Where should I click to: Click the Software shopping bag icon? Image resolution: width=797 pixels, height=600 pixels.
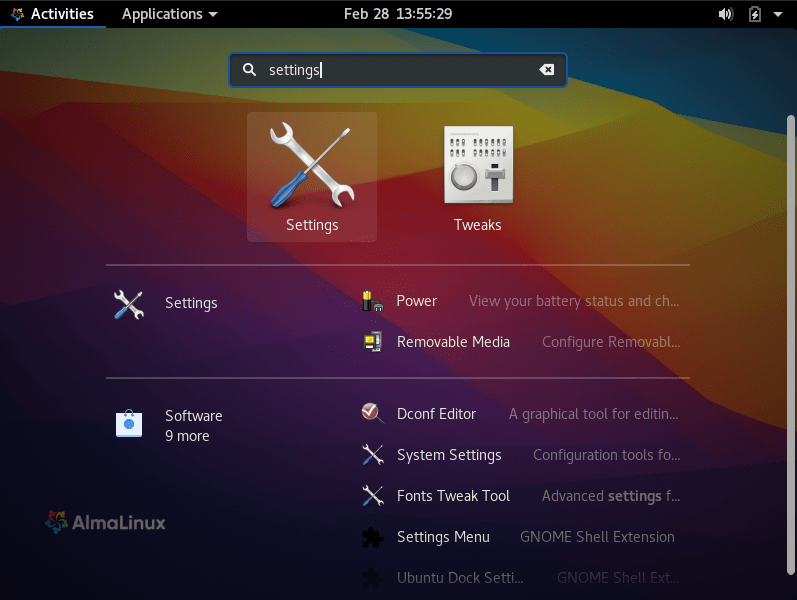click(129, 425)
